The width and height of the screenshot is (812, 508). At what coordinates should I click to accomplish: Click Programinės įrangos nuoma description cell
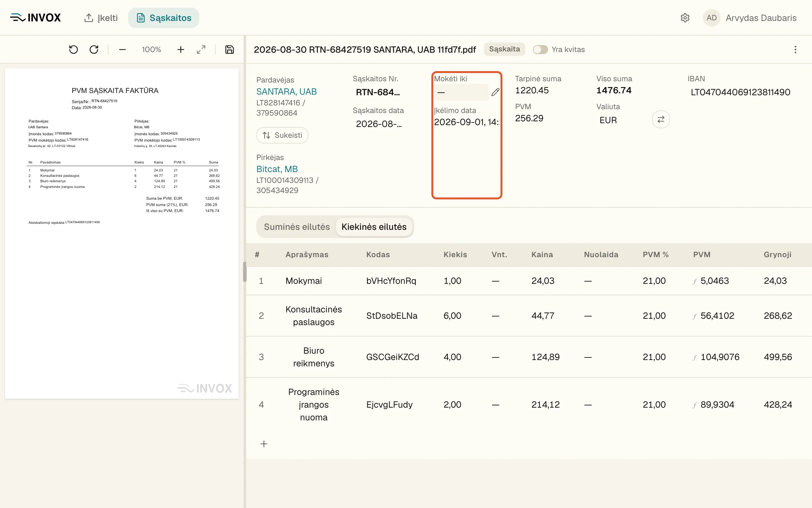[x=314, y=405]
